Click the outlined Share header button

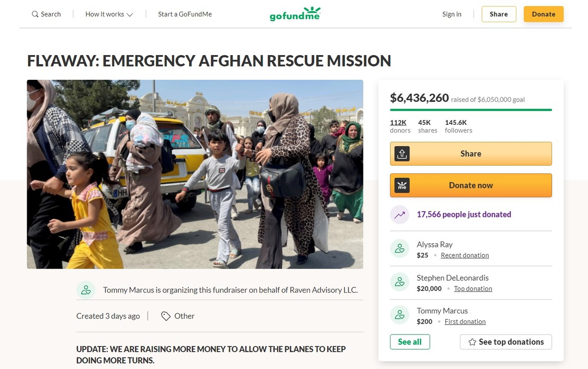499,14
